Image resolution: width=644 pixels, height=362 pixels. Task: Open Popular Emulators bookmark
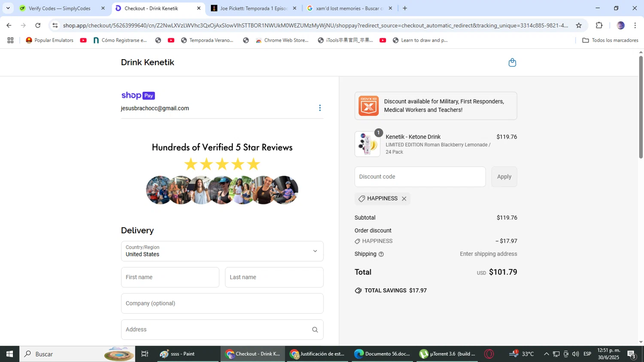pyautogui.click(x=49, y=40)
